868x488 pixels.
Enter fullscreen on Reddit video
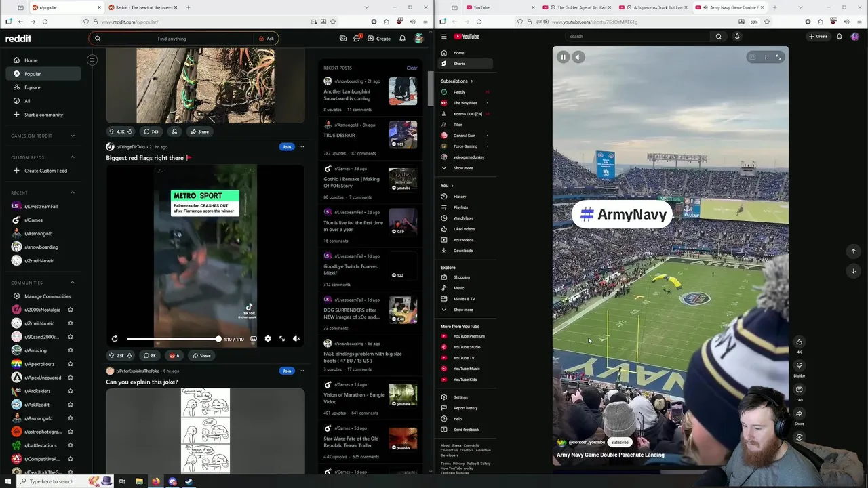coord(282,339)
